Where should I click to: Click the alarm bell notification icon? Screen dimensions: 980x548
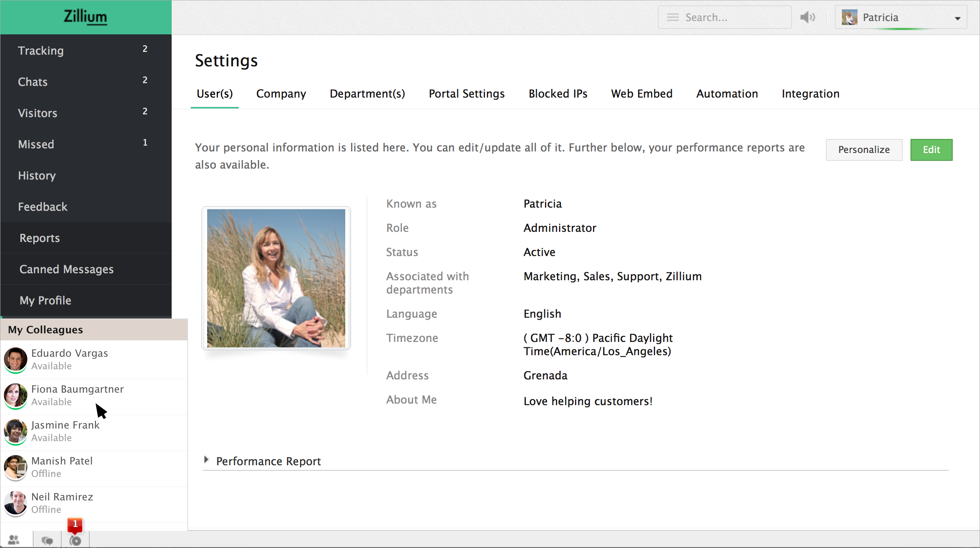click(x=75, y=540)
